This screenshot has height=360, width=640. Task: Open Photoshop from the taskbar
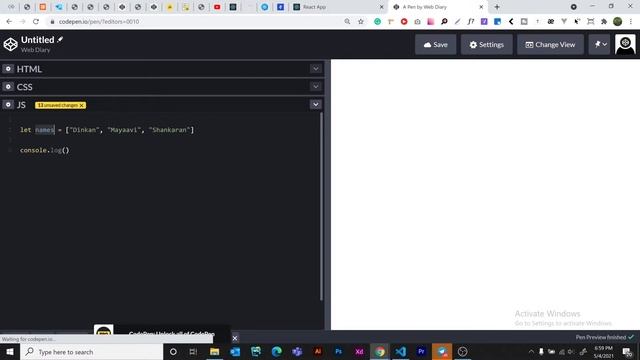(338, 351)
